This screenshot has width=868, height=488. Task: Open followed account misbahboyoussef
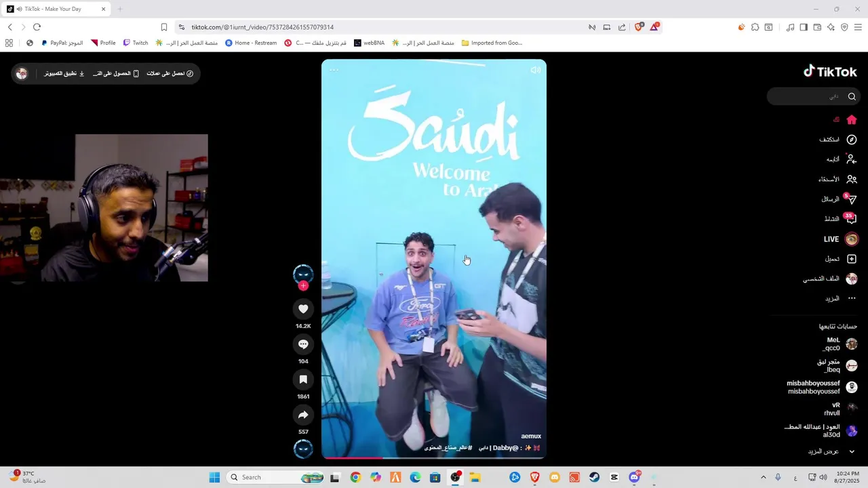[x=822, y=388]
